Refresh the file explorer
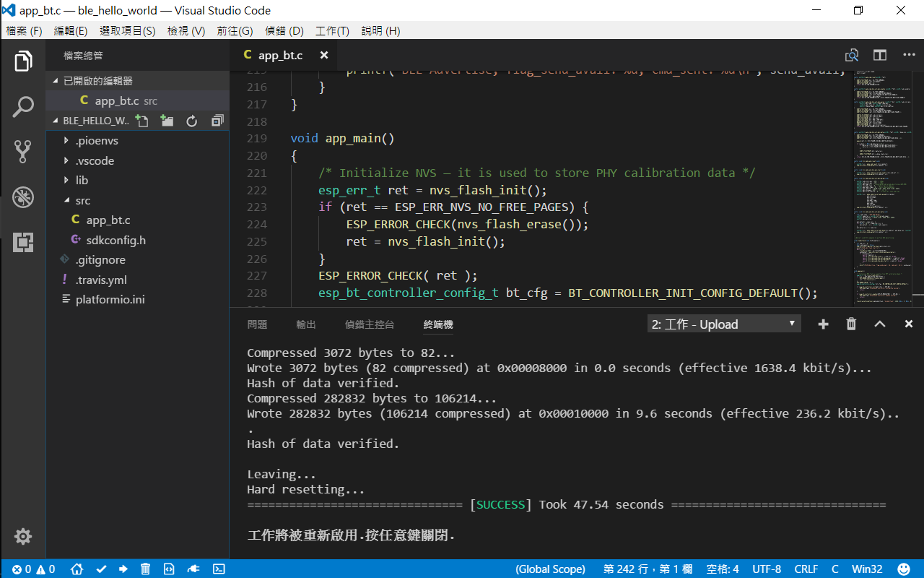 (x=191, y=121)
